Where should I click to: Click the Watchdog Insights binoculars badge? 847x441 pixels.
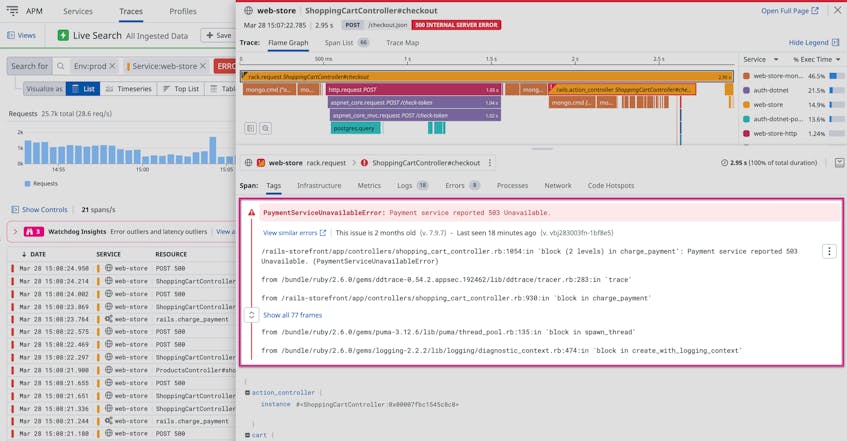point(33,231)
